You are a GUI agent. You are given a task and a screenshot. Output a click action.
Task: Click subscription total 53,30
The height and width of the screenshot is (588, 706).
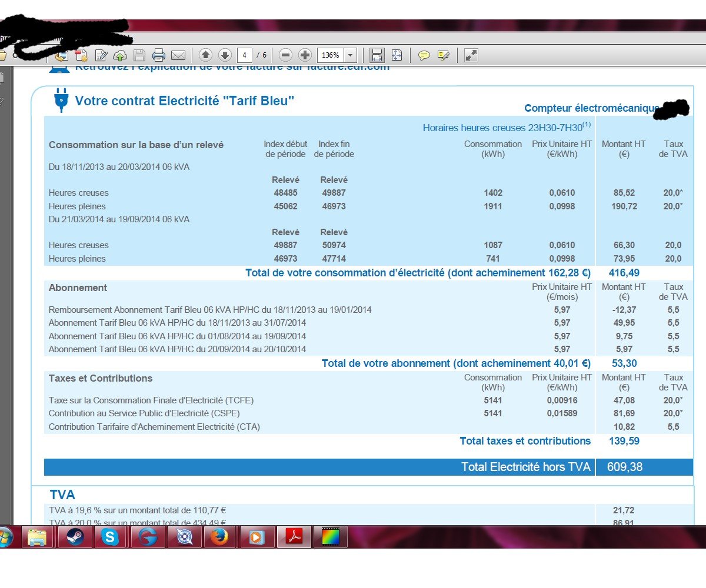(624, 363)
